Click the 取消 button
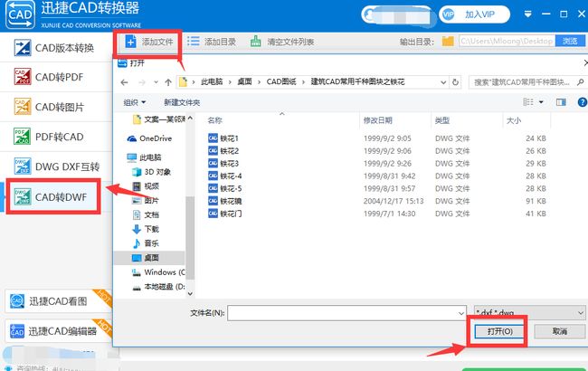Viewport: 588px width, 371px height. click(x=559, y=331)
